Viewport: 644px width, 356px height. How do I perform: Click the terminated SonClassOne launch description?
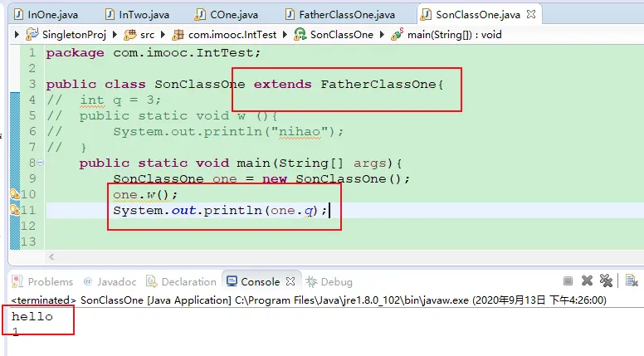309,300
